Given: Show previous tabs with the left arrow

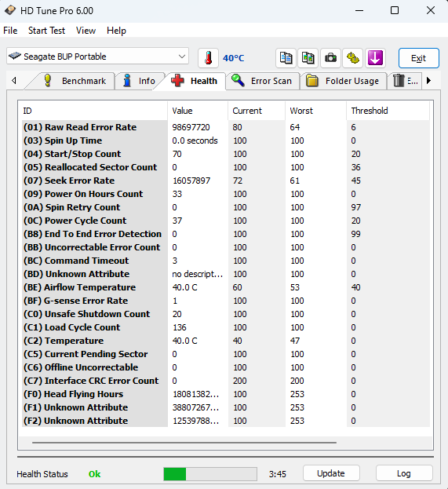Looking at the screenshot, I should (x=14, y=81).
